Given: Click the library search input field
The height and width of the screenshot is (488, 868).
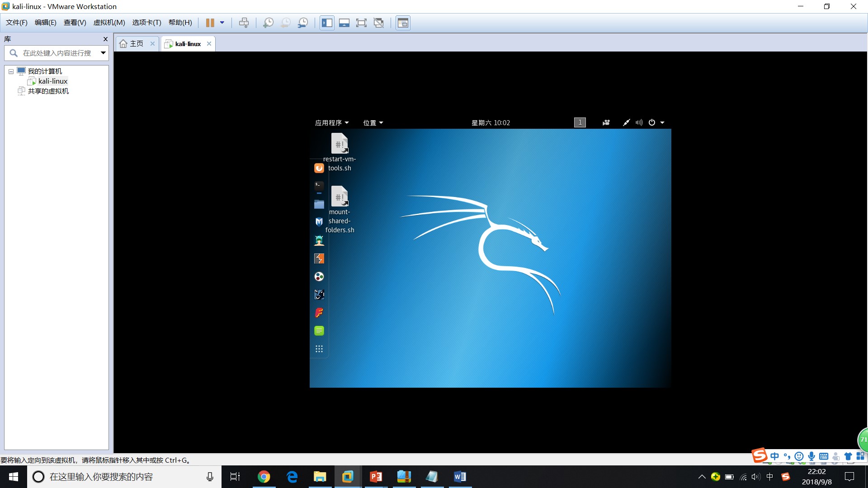Looking at the screenshot, I should click(x=57, y=53).
